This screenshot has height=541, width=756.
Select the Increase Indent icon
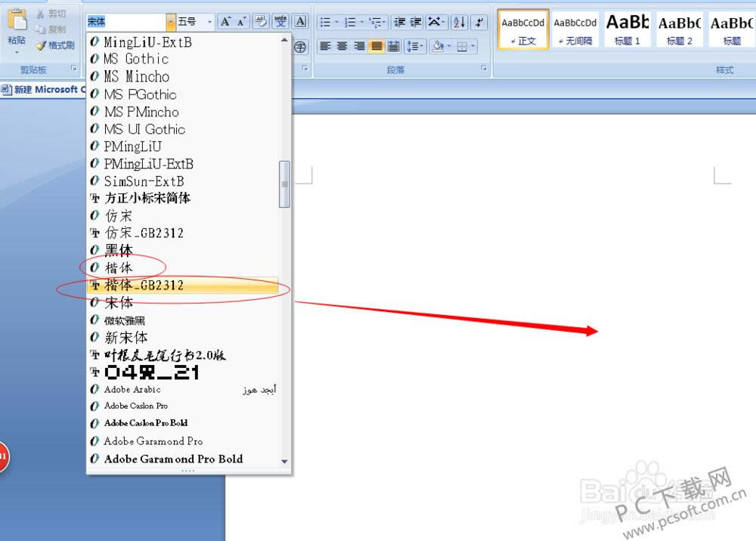point(416,21)
